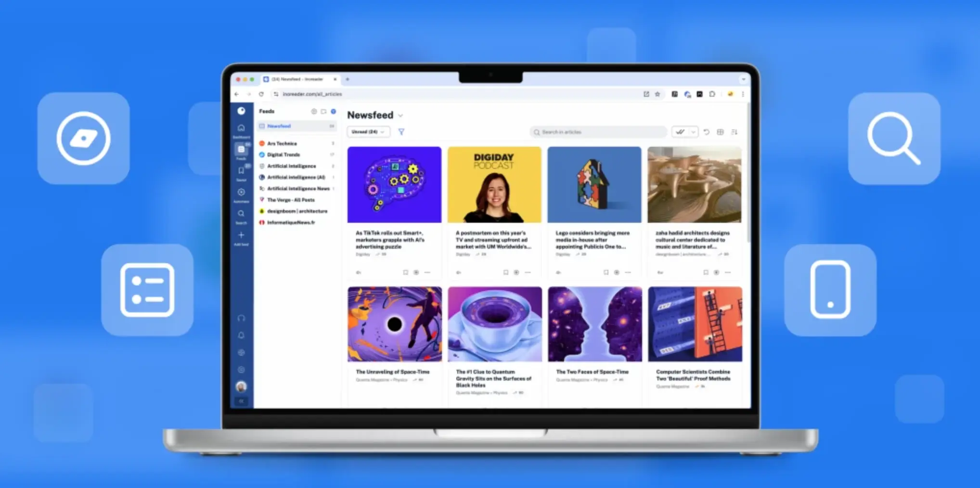Expand the Unread (24) filter dropdown
980x488 pixels.
(x=368, y=132)
